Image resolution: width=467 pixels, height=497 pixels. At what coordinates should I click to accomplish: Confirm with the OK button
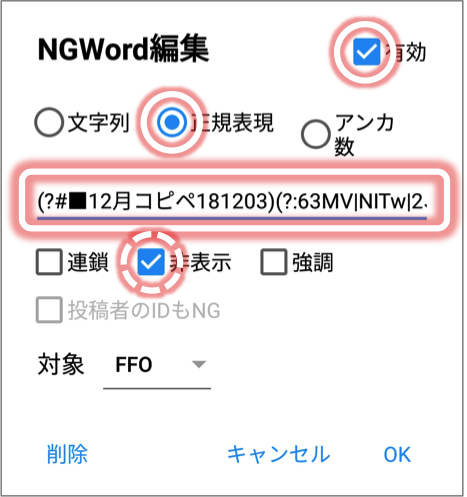397,454
